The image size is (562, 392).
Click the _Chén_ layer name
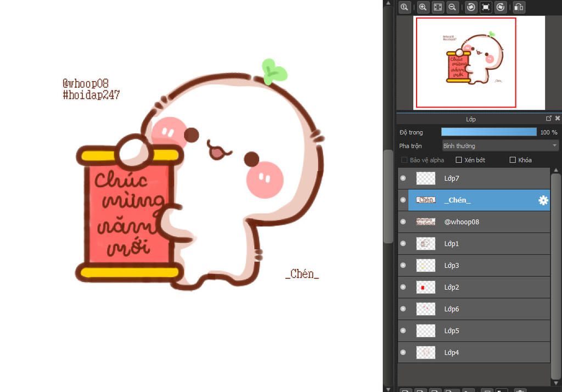tap(457, 200)
